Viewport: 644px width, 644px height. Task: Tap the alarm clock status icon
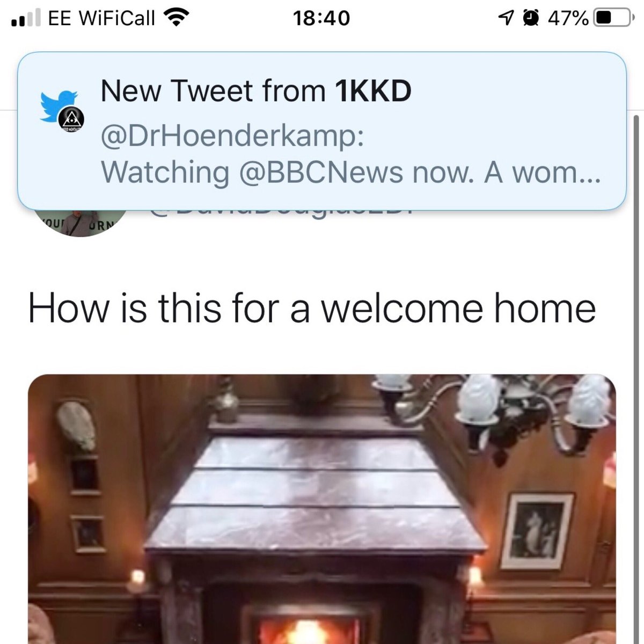[531, 19]
